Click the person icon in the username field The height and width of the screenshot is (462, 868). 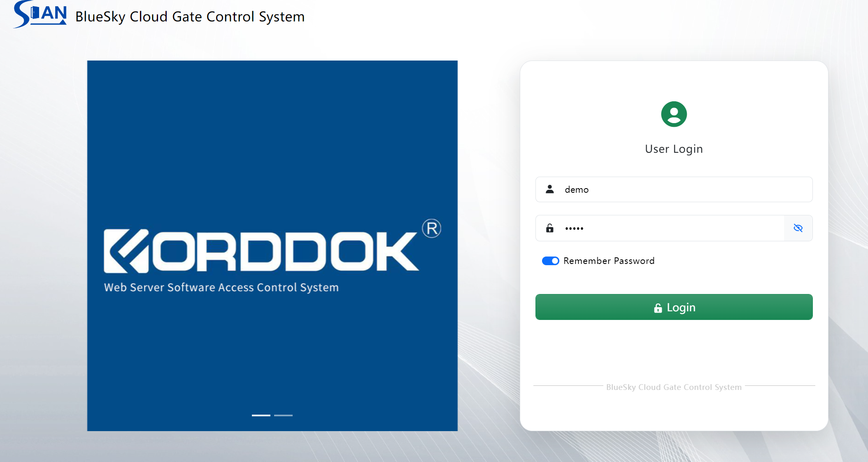coord(549,189)
